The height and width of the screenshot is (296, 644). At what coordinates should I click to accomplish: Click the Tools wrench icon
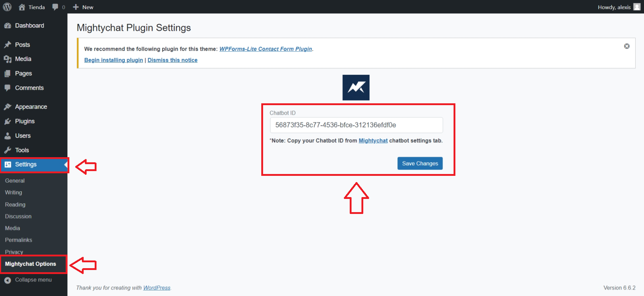(x=7, y=150)
